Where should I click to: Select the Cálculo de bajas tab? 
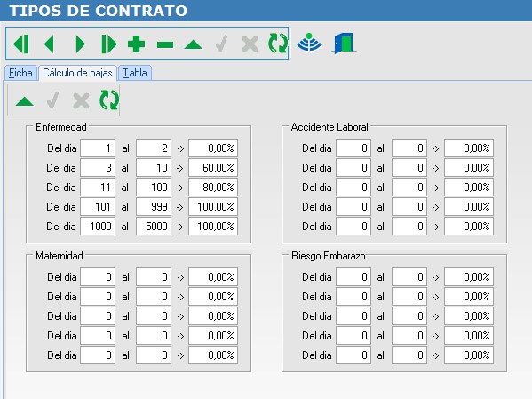[77, 73]
